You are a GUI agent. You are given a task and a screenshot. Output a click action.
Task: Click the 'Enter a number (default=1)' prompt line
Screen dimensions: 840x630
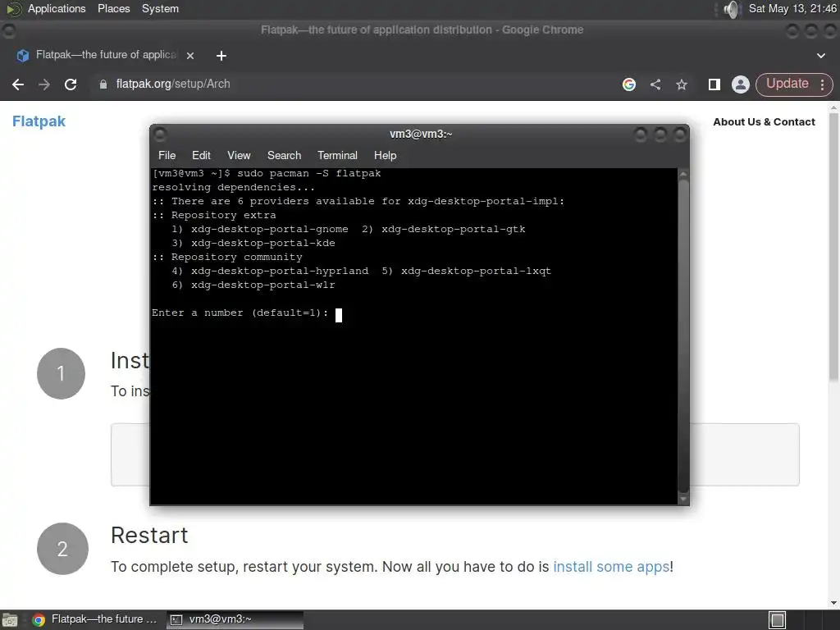click(x=240, y=313)
